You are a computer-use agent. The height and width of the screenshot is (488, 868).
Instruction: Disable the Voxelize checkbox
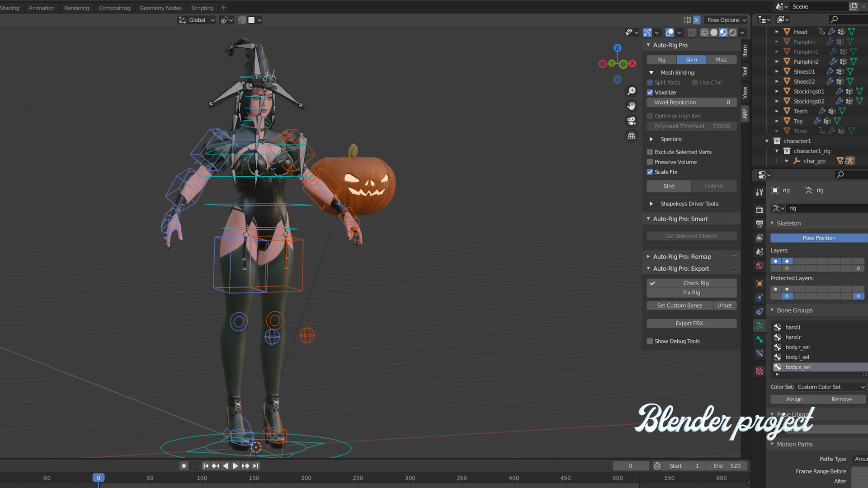(x=650, y=93)
